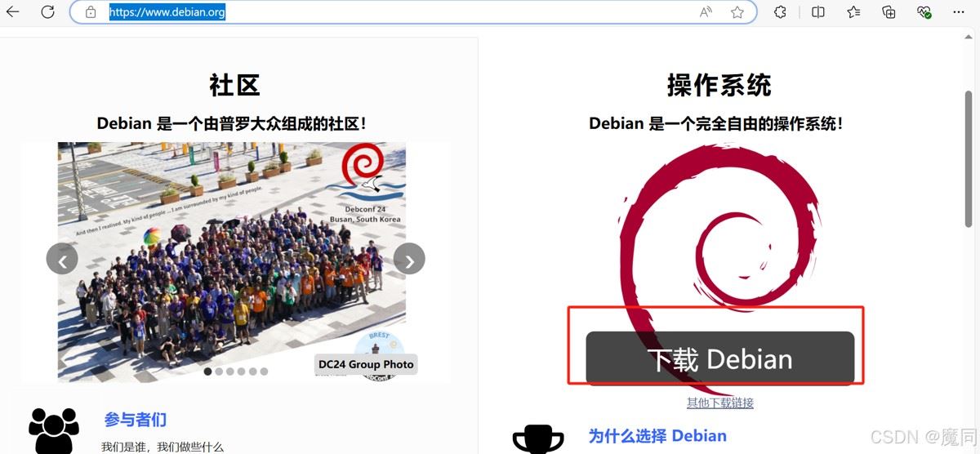
Task: Select the first carousel indicator dot
Action: coord(207,372)
